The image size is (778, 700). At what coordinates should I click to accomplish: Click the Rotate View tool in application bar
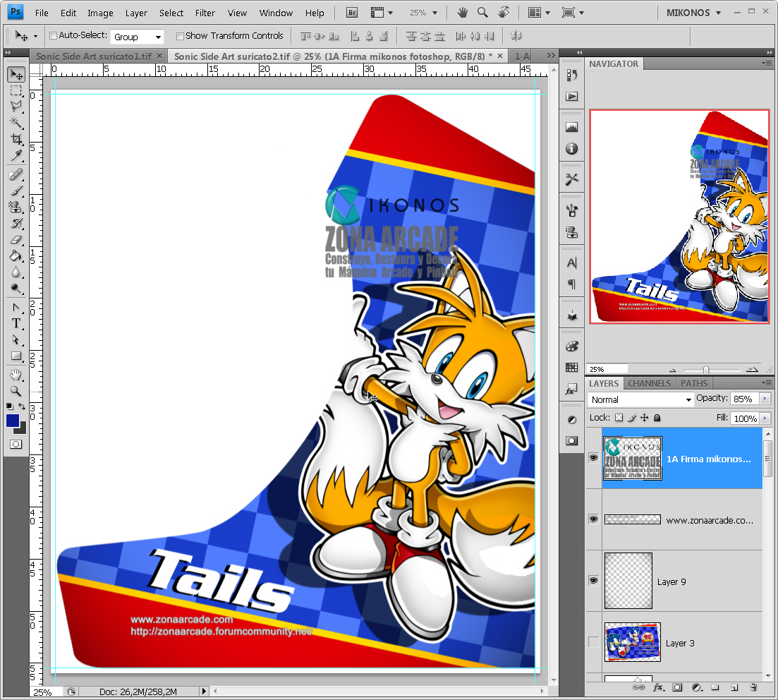pos(504,13)
